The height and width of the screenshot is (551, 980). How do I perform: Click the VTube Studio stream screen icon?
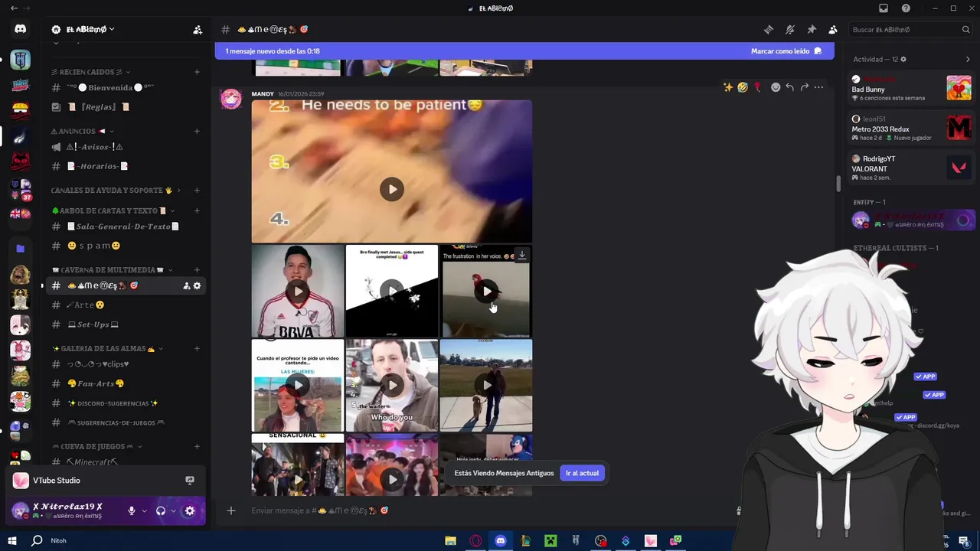click(x=190, y=480)
